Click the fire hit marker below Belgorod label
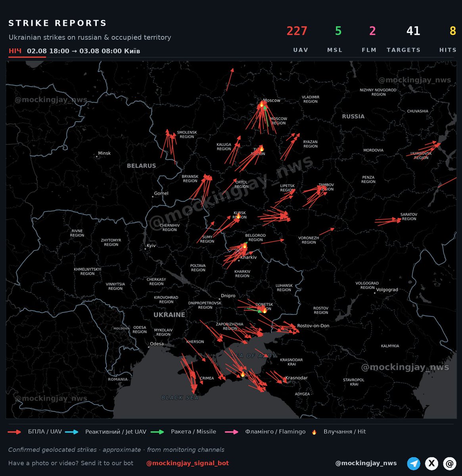The image size is (462, 476). coord(245,246)
